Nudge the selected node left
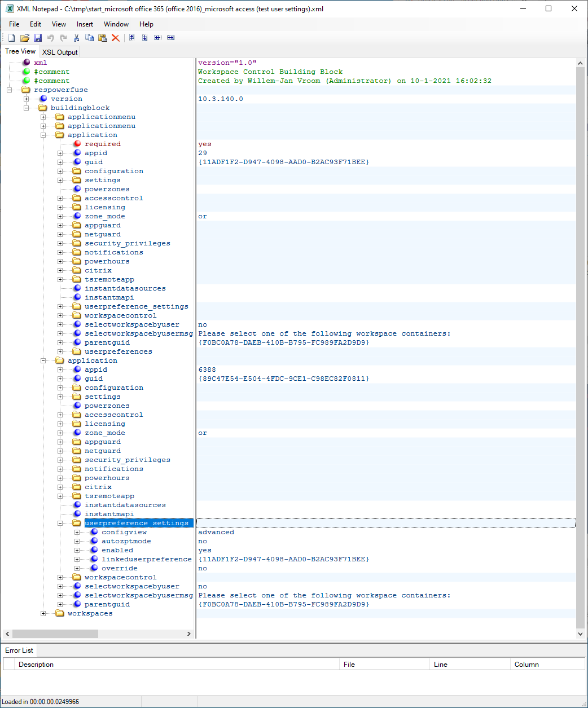Image resolution: width=588 pixels, height=708 pixels. [157, 38]
